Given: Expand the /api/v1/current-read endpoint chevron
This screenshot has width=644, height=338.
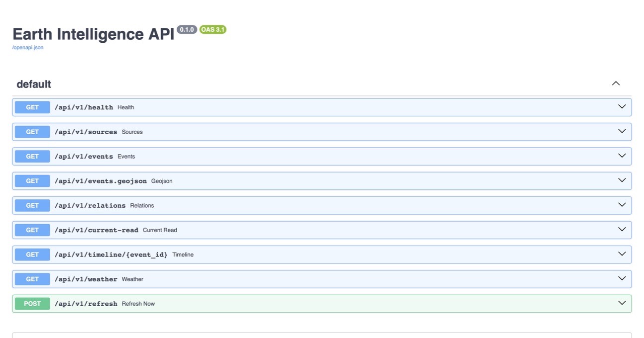Looking at the screenshot, I should 622,229.
